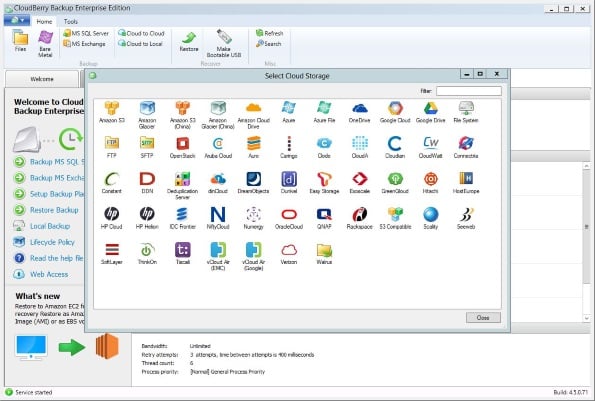Select the Azure storage icon
This screenshot has width=595, height=401.
point(288,112)
